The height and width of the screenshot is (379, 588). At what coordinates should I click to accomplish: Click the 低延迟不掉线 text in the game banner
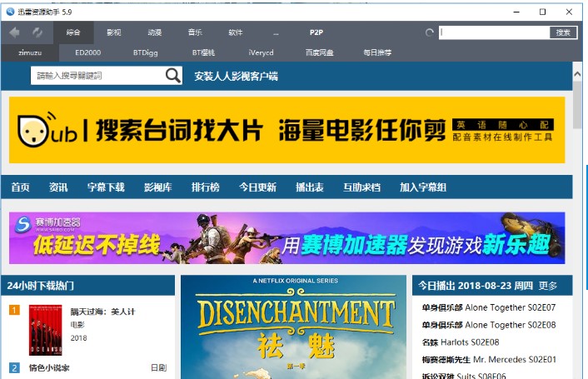tap(97, 246)
